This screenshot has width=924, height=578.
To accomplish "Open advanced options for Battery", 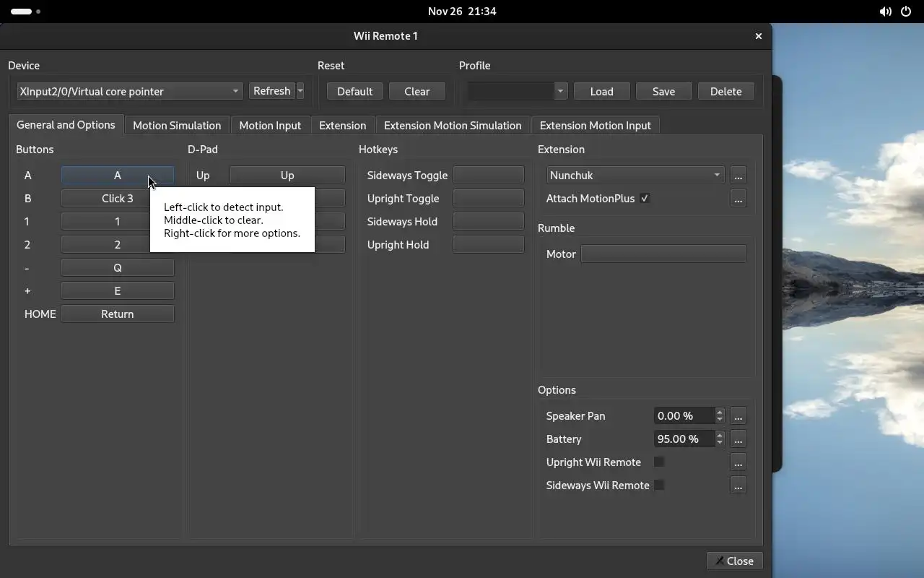I will (x=738, y=439).
